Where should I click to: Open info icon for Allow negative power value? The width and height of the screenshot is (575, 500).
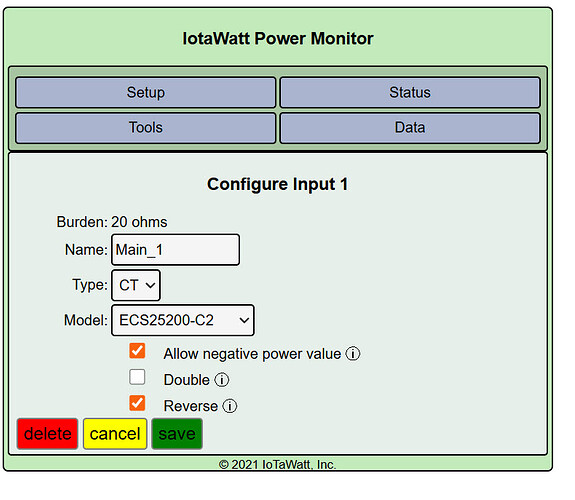point(353,354)
